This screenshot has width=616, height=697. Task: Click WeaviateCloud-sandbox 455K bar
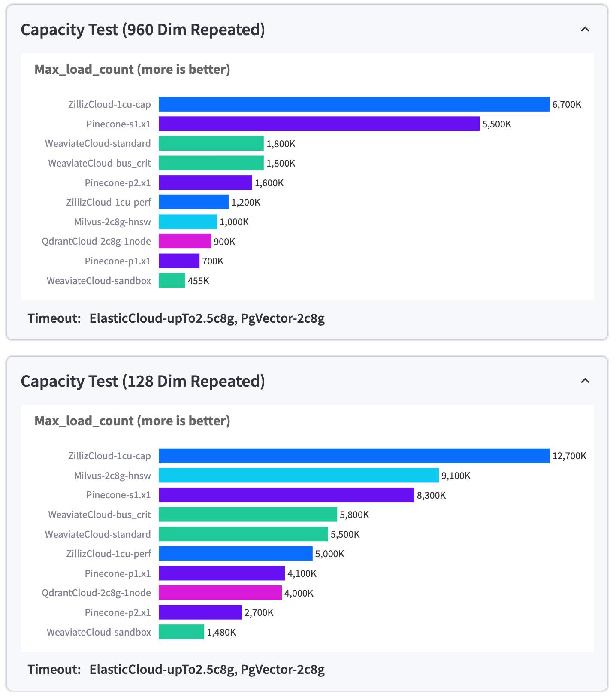(x=172, y=281)
